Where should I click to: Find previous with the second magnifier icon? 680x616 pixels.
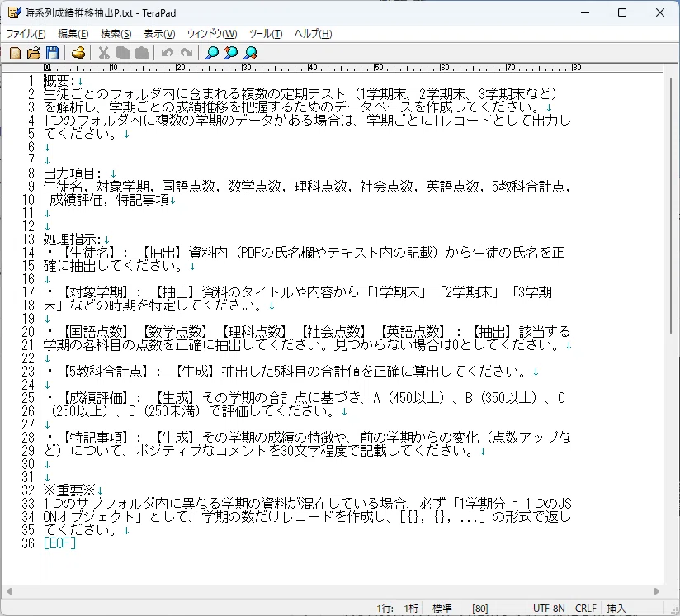(x=231, y=53)
